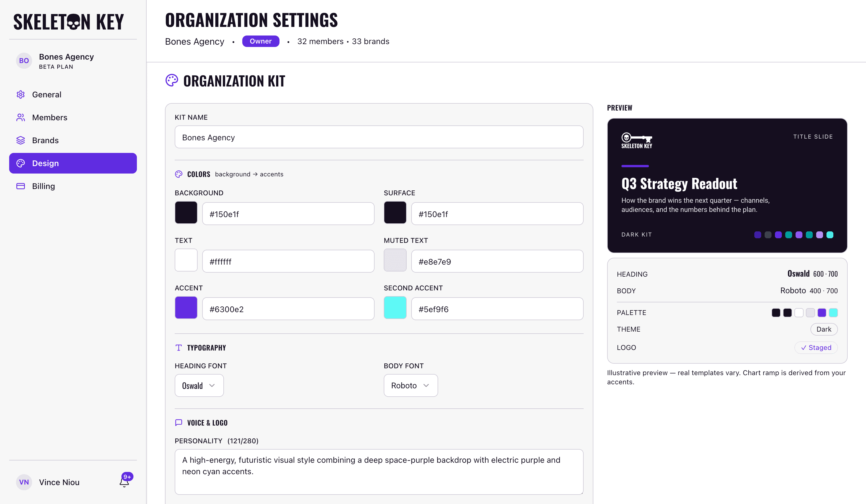Screen dimensions: 866x504
Task: Click the VN user avatar
Action: pos(24,482)
